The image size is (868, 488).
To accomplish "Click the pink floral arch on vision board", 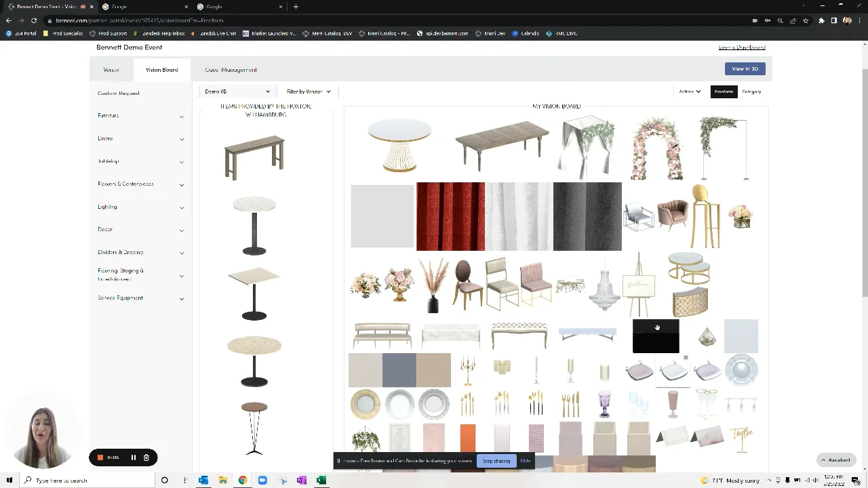I will pos(656,148).
